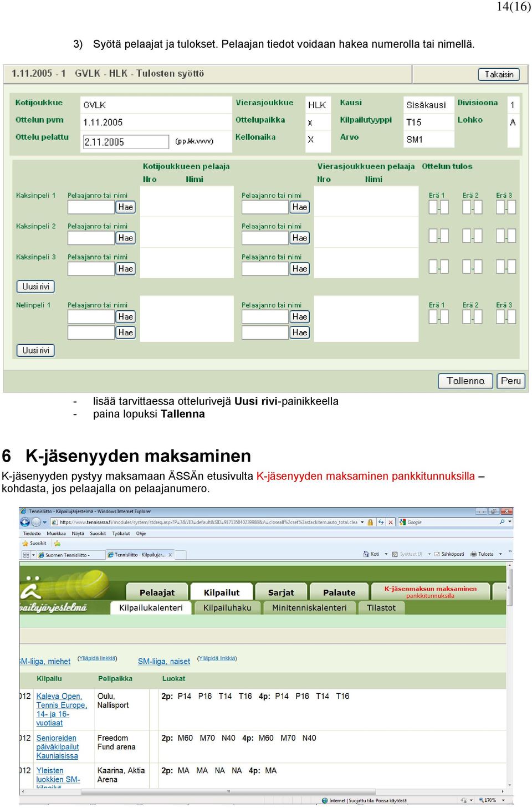Viewport: 532px width, 808px height.
Task: Open the Syötteet feeds dropdown arrow
Action: click(x=429, y=554)
